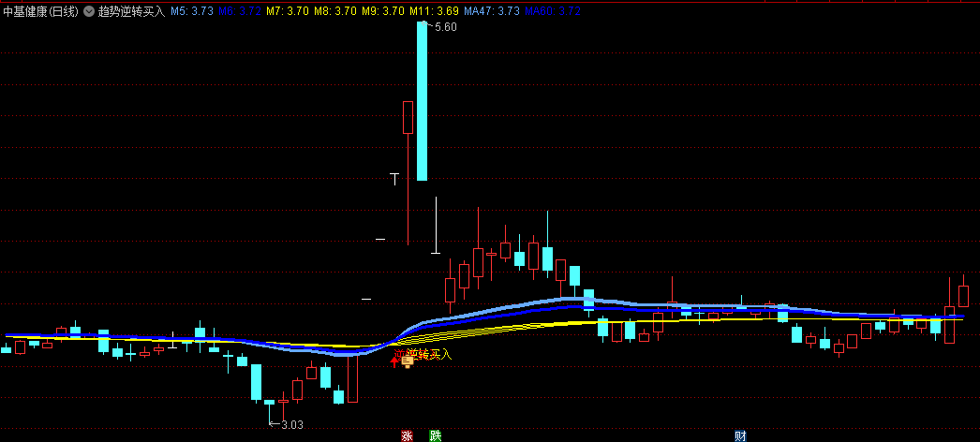Select the MA60: 3.72 legend value

553,11
